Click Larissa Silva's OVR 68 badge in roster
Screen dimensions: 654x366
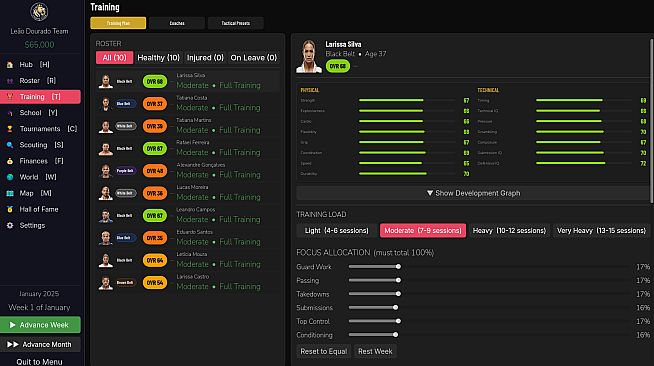(155, 81)
